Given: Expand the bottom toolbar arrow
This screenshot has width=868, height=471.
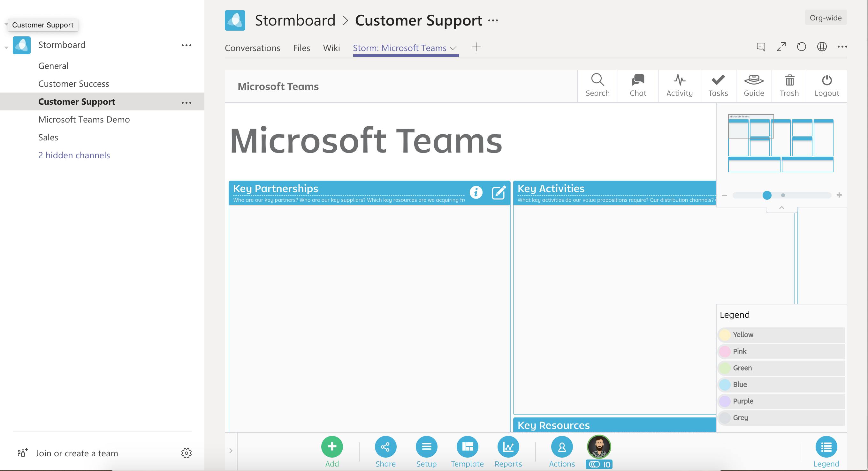Looking at the screenshot, I should pos(231,451).
